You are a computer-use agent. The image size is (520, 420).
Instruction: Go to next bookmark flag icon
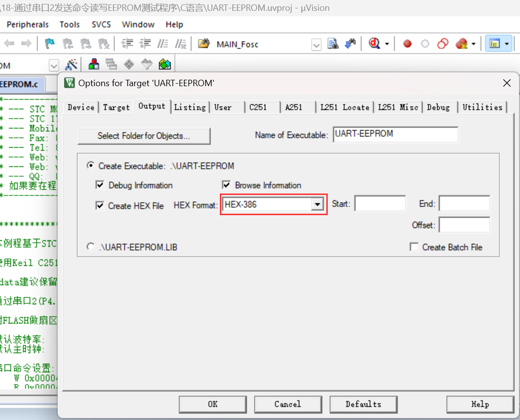point(86,43)
